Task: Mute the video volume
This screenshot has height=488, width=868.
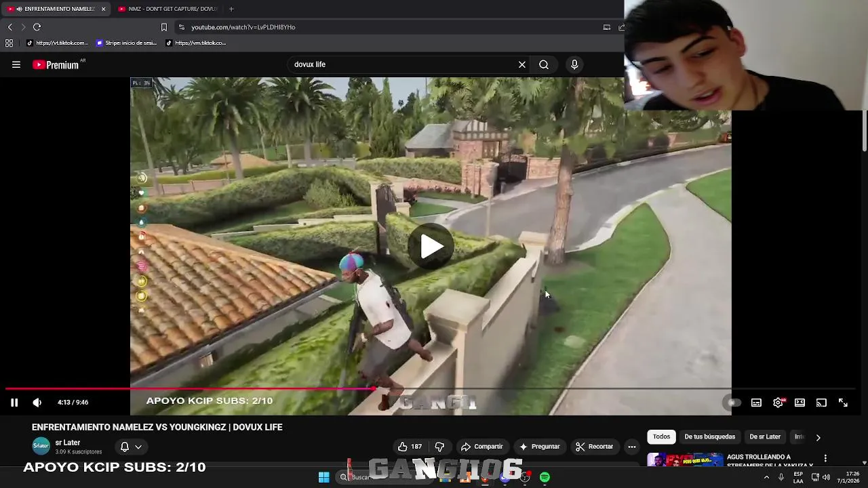Action: 37,403
